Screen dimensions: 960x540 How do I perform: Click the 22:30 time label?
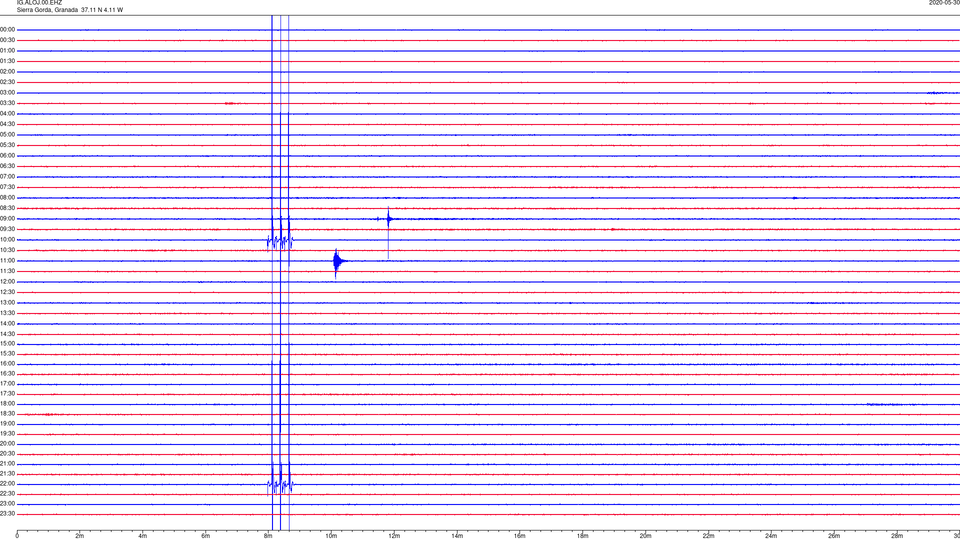click(x=8, y=493)
